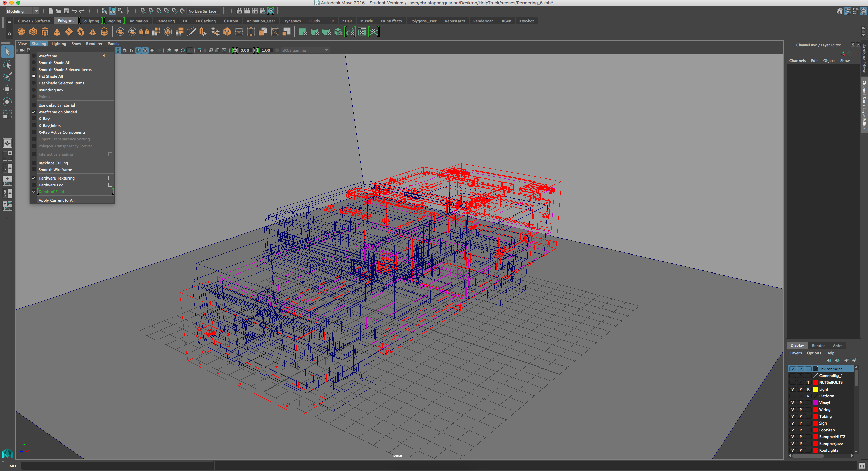Toggle visibility of the Light layer
Screen dimensions: 868x471
pos(793,389)
